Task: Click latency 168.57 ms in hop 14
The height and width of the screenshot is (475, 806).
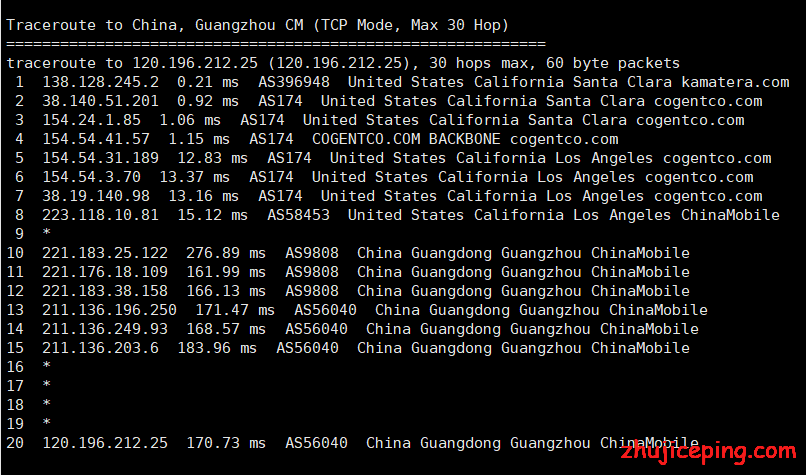Action: coord(226,329)
